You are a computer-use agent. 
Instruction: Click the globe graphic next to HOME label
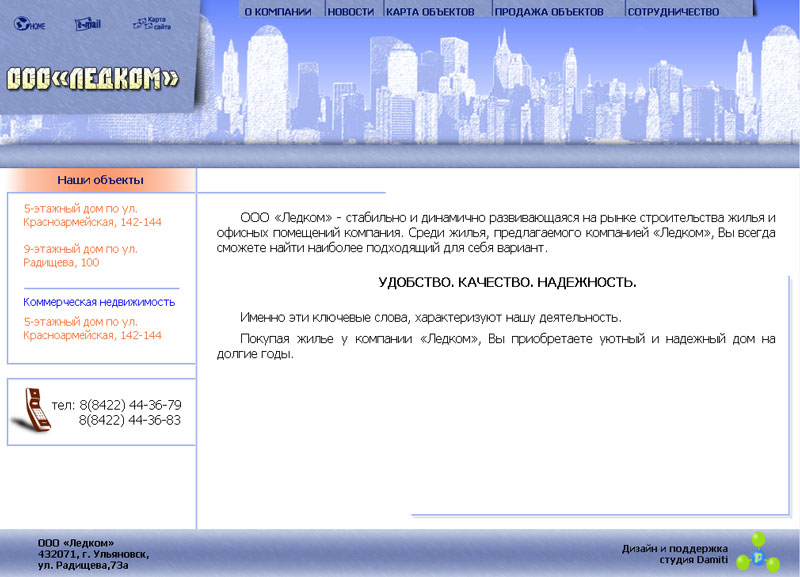tap(20, 22)
